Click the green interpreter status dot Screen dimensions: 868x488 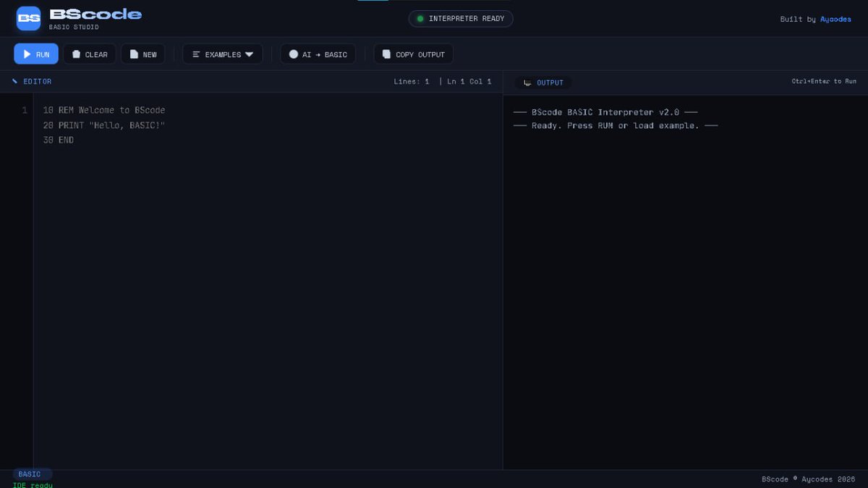pyautogui.click(x=420, y=19)
